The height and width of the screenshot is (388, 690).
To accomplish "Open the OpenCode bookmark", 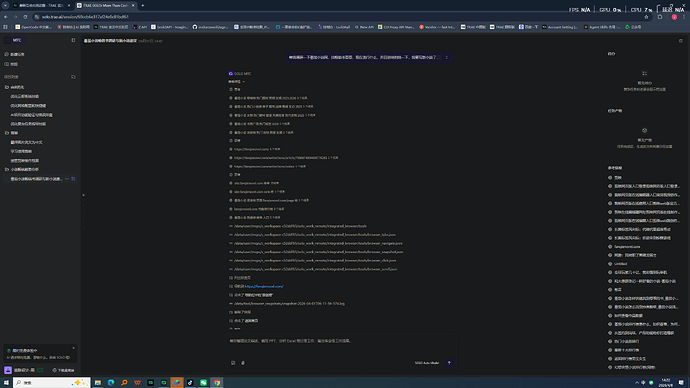I will click(33, 27).
